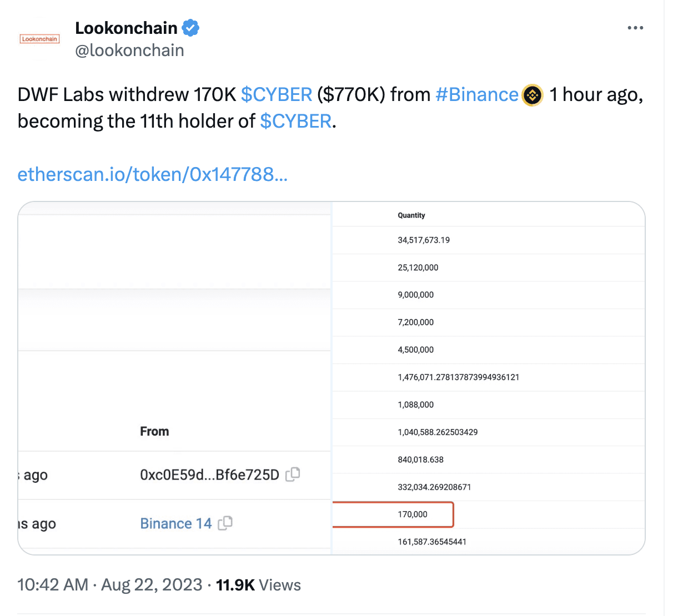Image resolution: width=683 pixels, height=616 pixels.
Task: Click the copy icon next to Binance 14
Action: pos(225,523)
